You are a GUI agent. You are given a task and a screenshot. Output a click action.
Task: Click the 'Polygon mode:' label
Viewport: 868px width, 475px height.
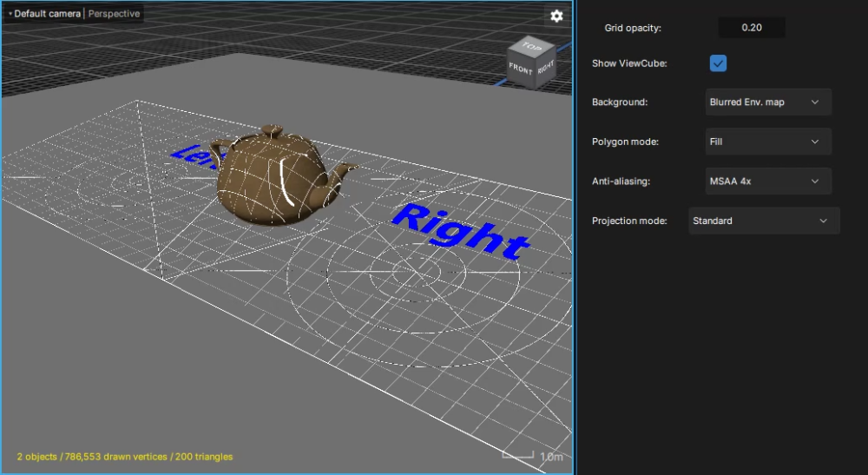coord(625,142)
